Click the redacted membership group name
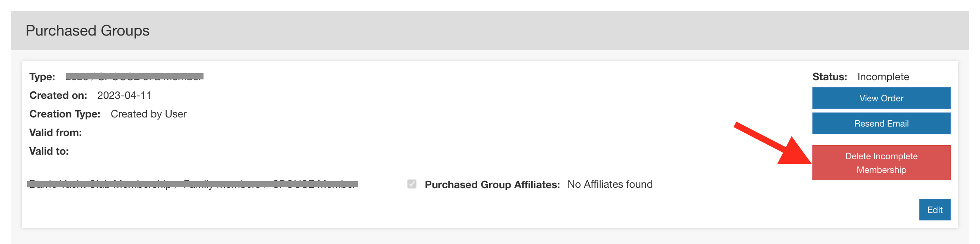Image resolution: width=980 pixels, height=244 pixels. point(192,184)
